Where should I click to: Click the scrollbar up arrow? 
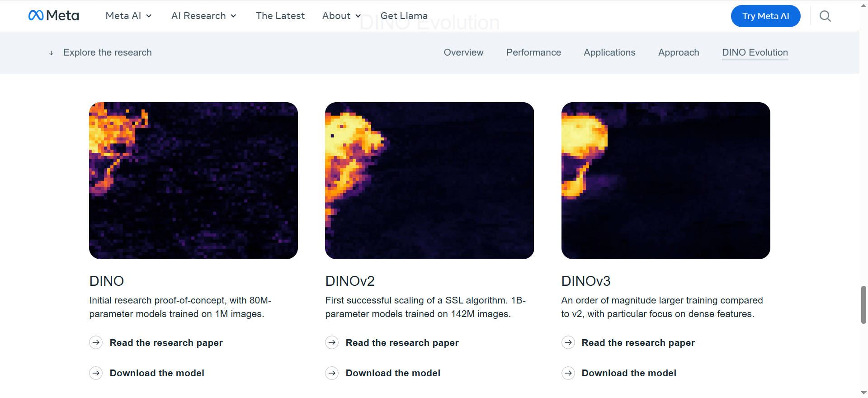tap(863, 5)
